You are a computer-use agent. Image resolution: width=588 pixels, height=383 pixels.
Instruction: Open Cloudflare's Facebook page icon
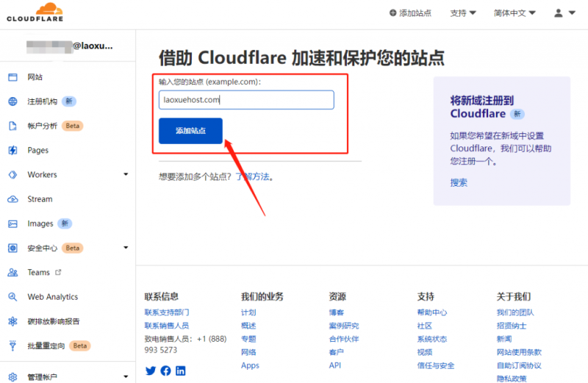click(x=165, y=371)
